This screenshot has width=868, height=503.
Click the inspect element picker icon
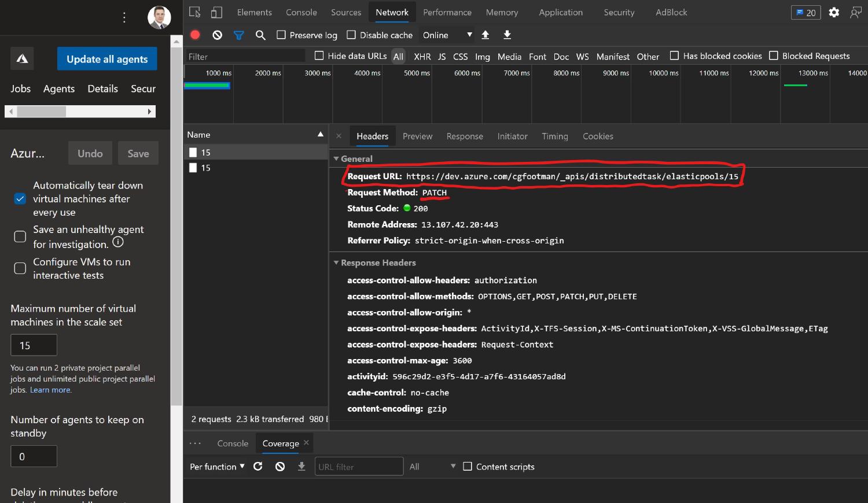point(195,12)
